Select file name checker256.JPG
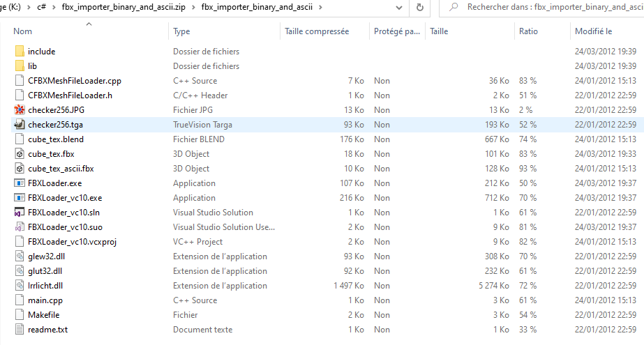Image resolution: width=644 pixels, height=345 pixels. [x=57, y=110]
